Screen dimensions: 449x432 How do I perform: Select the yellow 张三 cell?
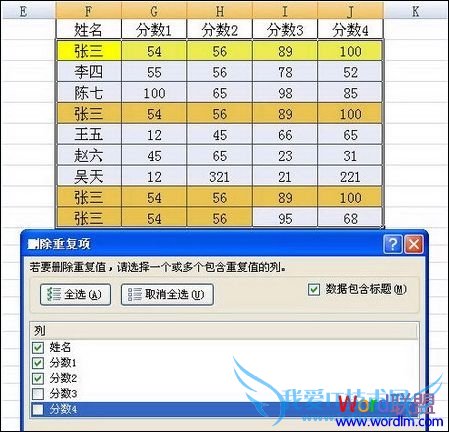point(89,51)
